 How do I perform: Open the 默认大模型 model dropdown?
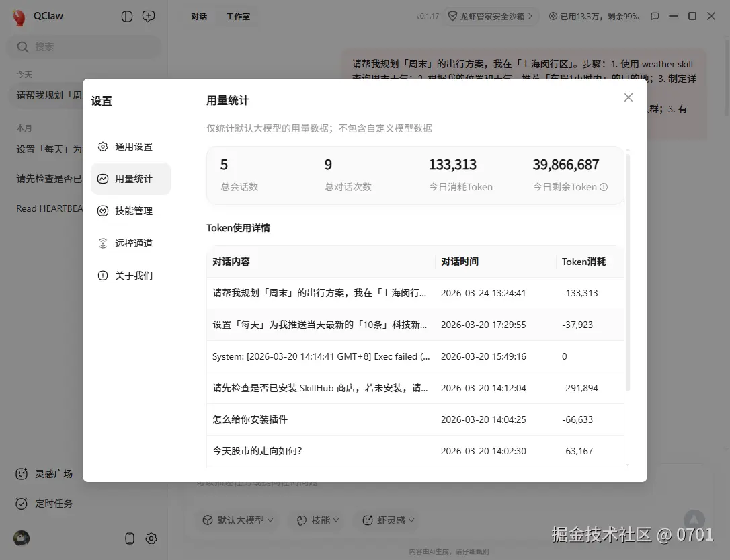pyautogui.click(x=237, y=520)
